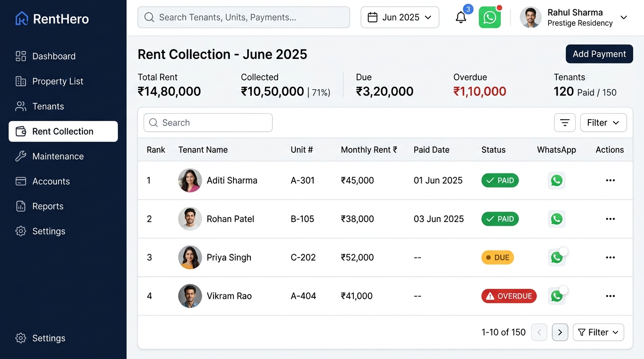Go to previous page of results
Viewport: 644px width, 359px height.
click(x=539, y=332)
